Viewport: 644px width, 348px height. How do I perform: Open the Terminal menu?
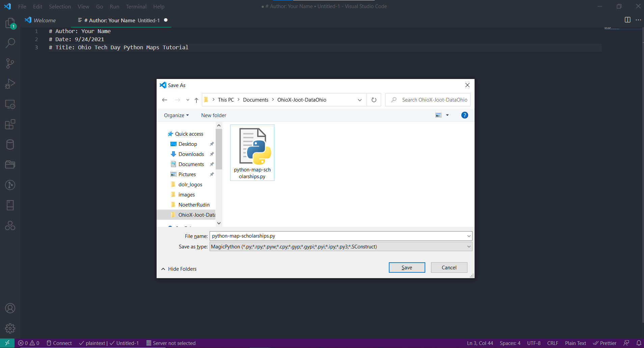pyautogui.click(x=136, y=6)
